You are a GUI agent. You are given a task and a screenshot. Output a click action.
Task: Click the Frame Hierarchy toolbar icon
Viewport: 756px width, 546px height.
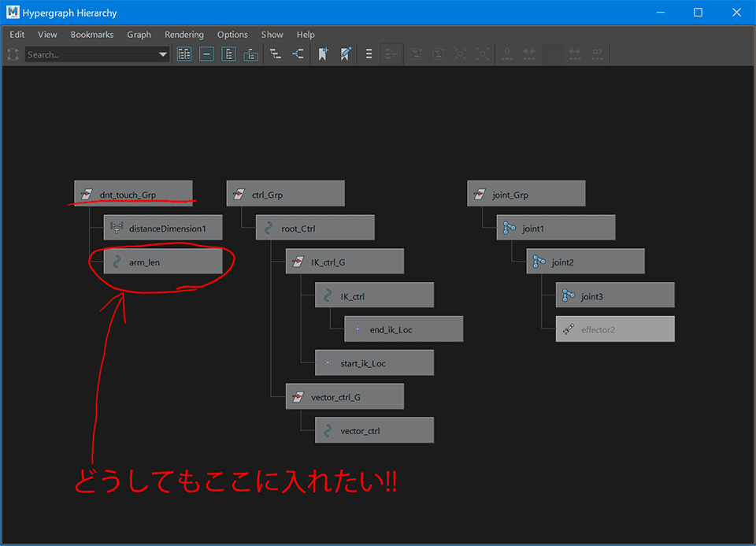pos(228,54)
